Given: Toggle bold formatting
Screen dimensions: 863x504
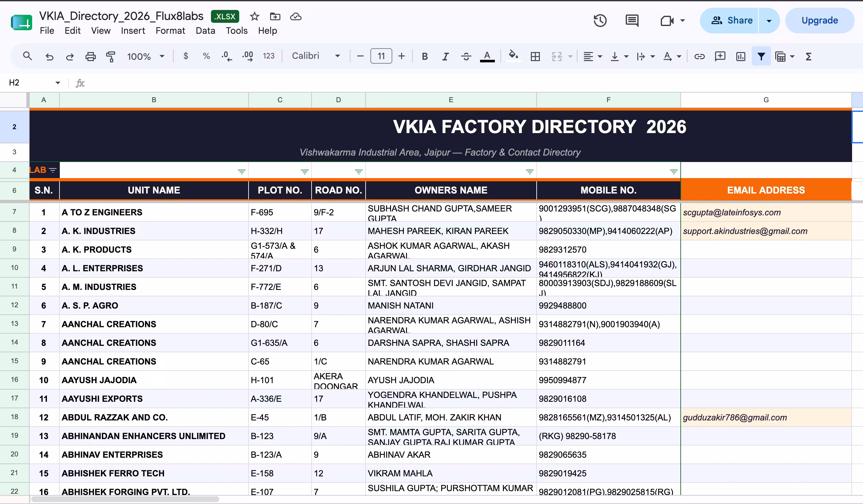Looking at the screenshot, I should 425,57.
